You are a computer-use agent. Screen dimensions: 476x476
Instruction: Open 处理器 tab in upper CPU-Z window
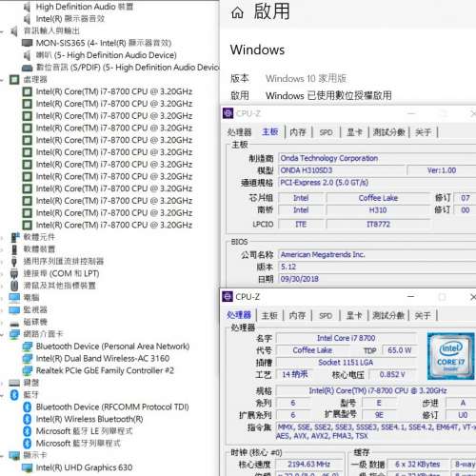point(239,132)
